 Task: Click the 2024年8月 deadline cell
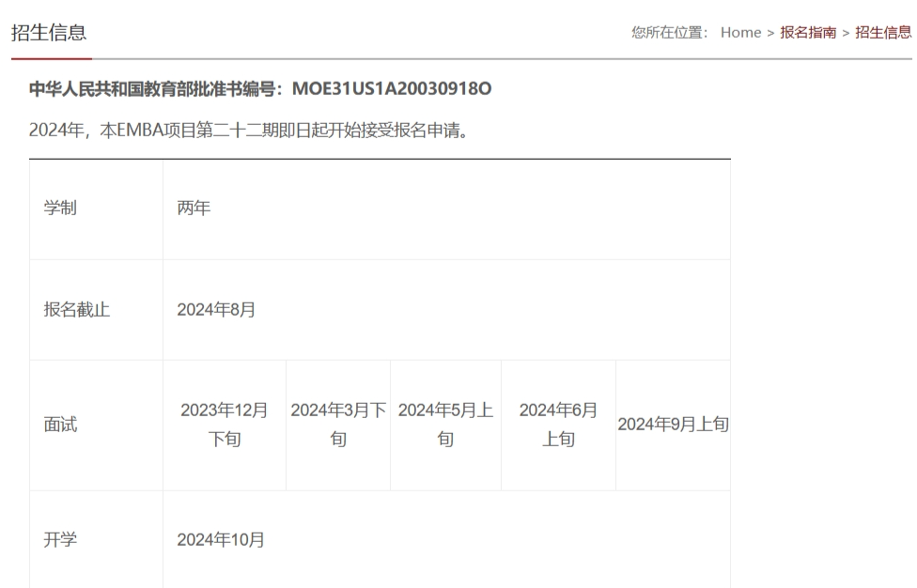(216, 311)
